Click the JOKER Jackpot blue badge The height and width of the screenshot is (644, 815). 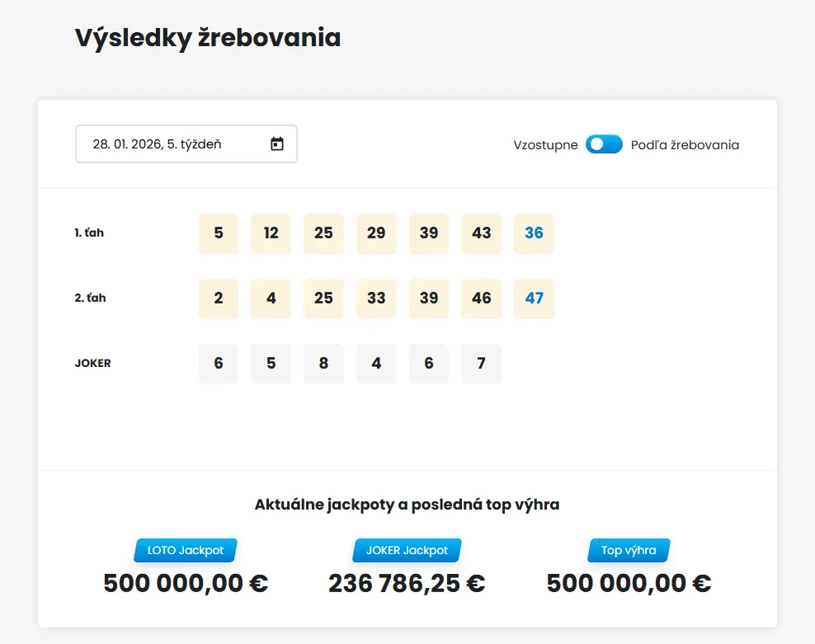406,550
